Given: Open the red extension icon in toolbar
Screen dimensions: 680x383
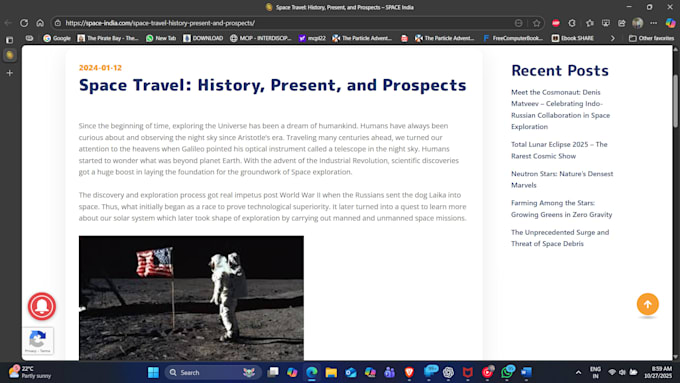Looking at the screenshot, I should pos(556,23).
